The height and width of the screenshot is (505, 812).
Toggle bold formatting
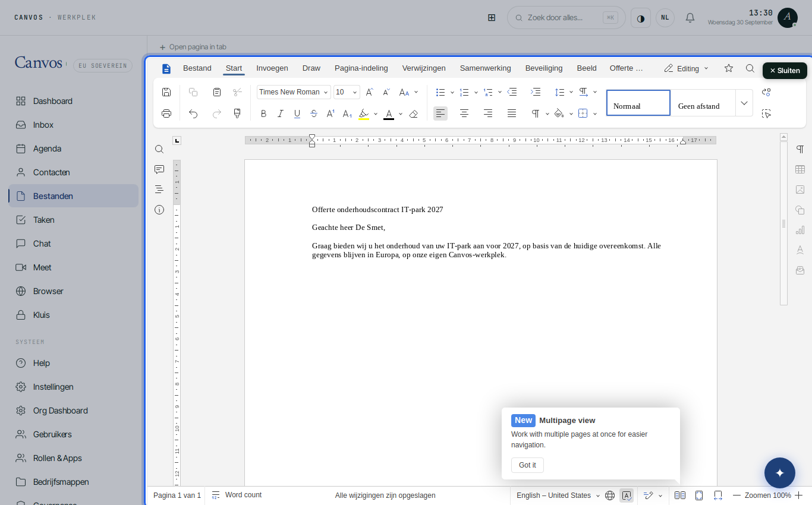[264, 113]
